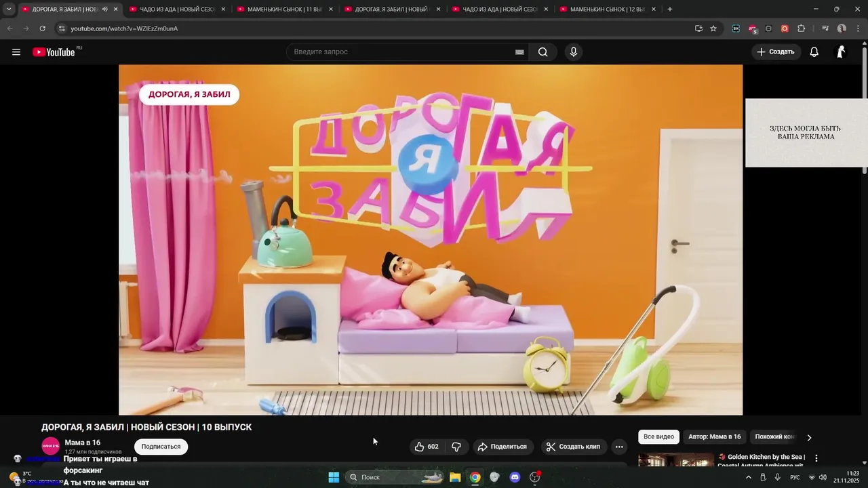Click Создать клип button
This screenshot has height=488, width=868.
point(573,447)
